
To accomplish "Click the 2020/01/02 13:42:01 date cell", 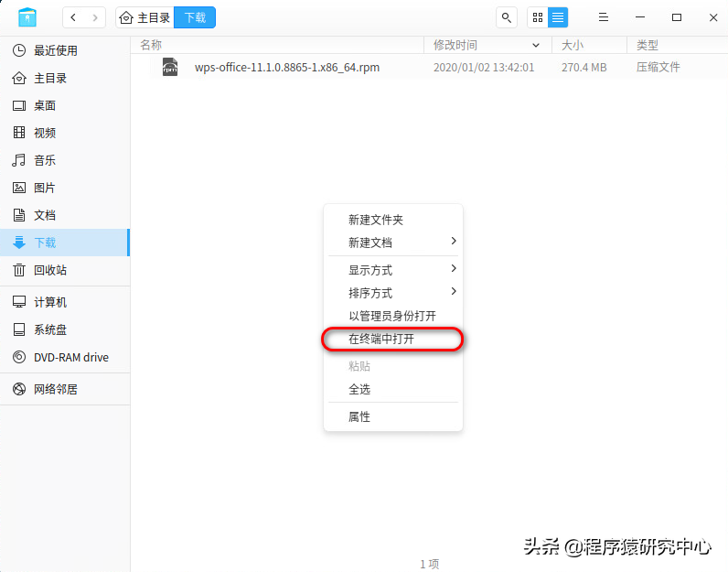I will coord(484,68).
